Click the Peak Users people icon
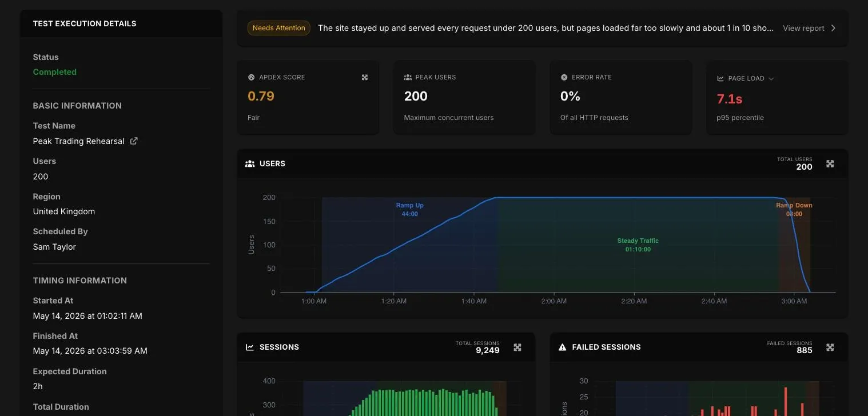 (x=408, y=77)
